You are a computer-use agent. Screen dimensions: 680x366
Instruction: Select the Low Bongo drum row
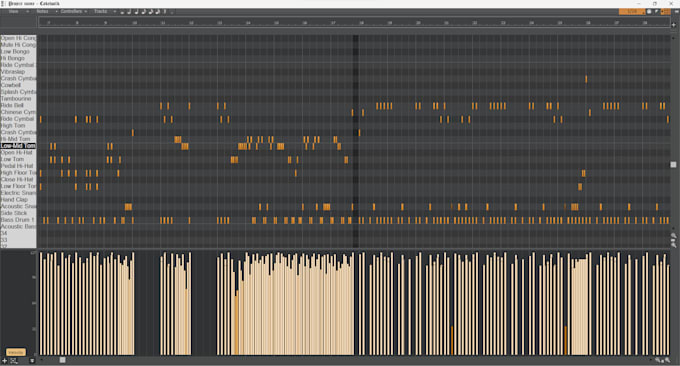pos(18,52)
